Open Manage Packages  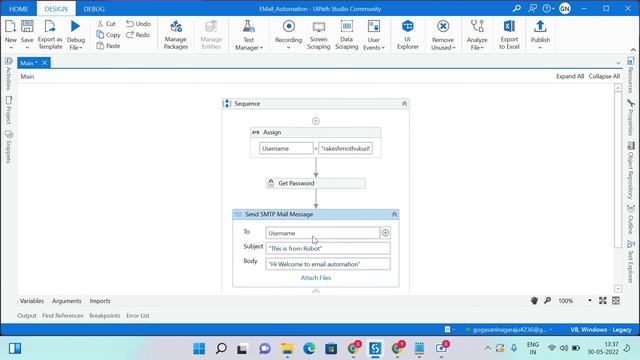pos(176,35)
